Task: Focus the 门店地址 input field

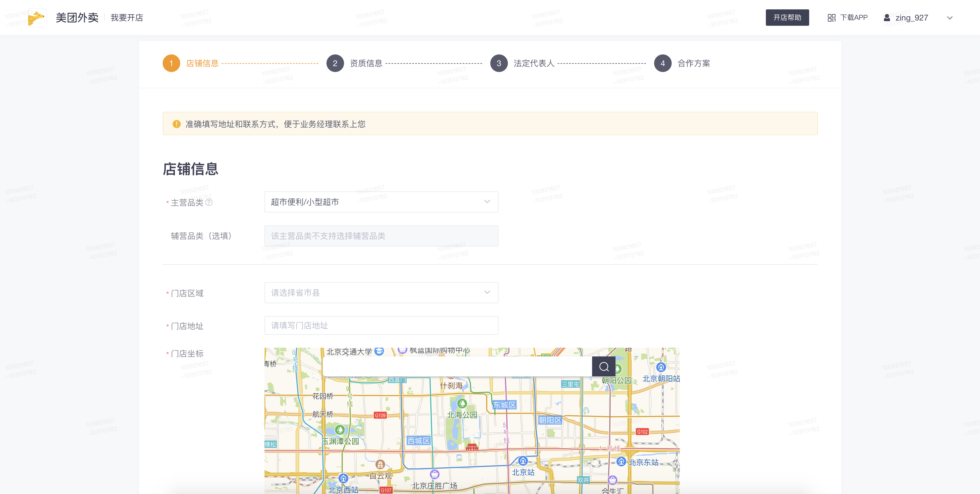Action: click(381, 325)
